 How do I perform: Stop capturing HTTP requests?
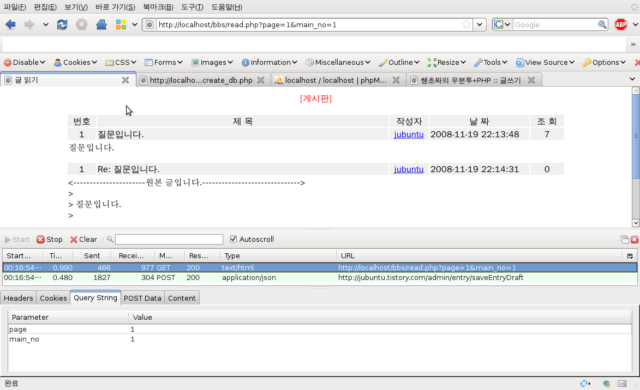(x=49, y=239)
